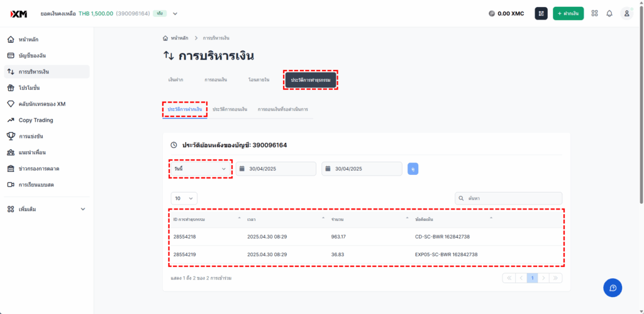Screen dimensions: 644x314
Task: Open the QR code button in header
Action: [541, 14]
